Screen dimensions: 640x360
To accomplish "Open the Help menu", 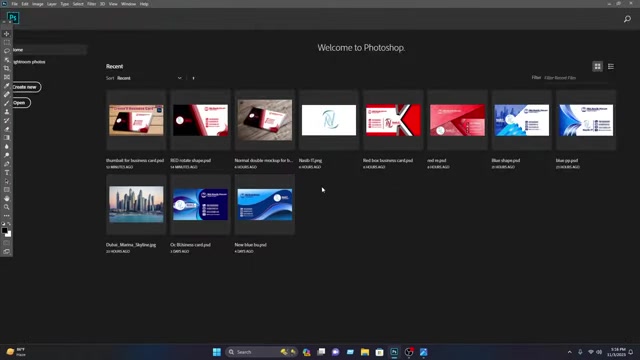I will 144,4.
